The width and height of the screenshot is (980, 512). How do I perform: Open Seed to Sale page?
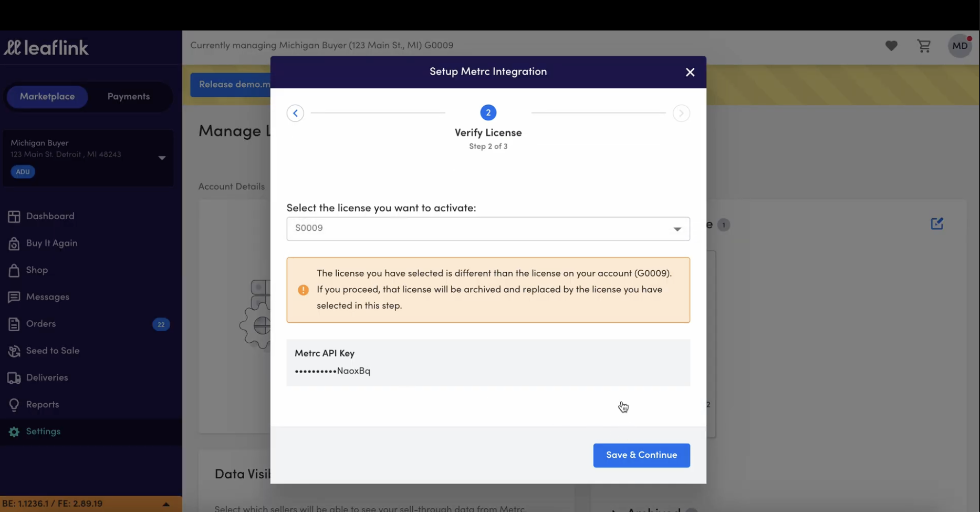click(53, 351)
